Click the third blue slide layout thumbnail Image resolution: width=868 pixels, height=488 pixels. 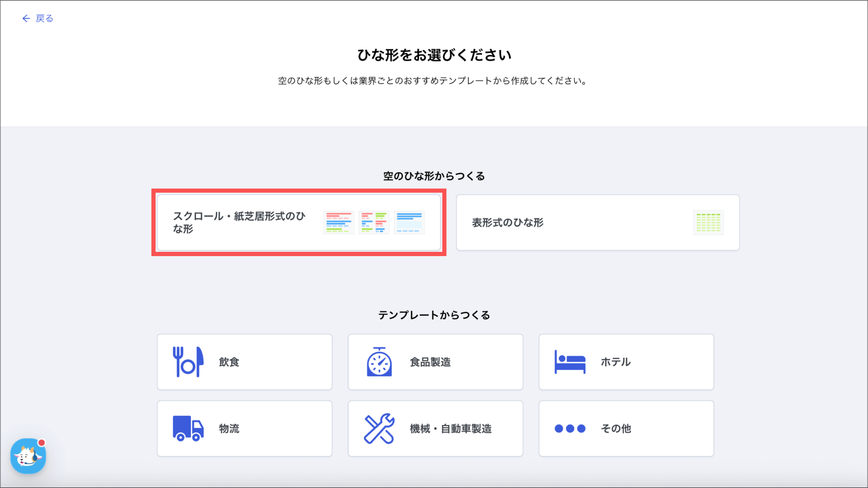click(x=409, y=222)
